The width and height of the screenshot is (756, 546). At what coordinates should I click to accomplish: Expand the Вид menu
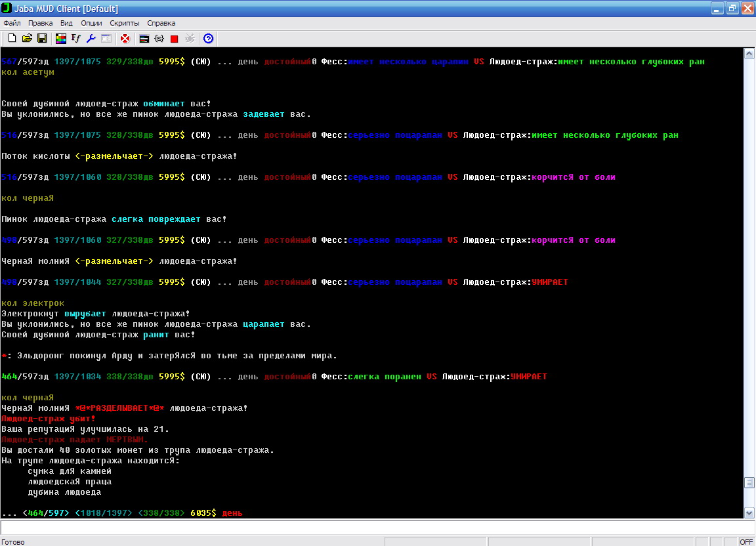(x=66, y=23)
